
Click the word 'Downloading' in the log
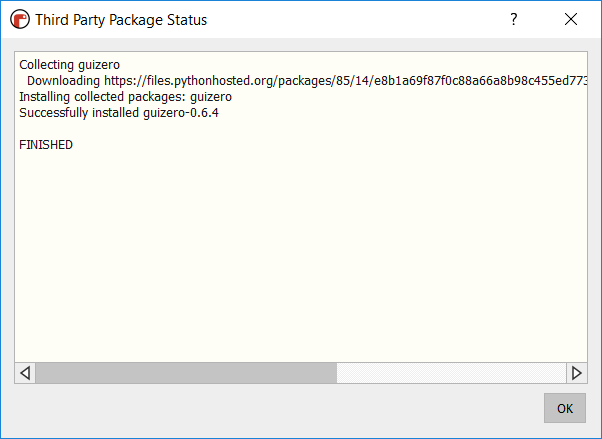point(63,81)
